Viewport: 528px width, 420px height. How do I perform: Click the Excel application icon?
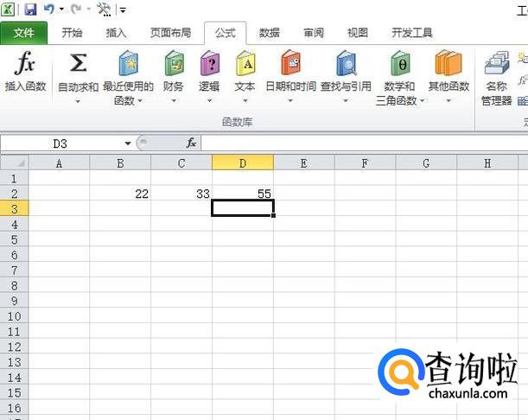point(8,10)
